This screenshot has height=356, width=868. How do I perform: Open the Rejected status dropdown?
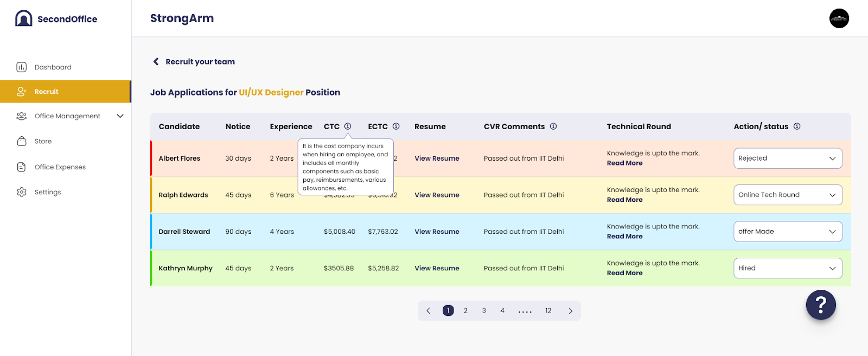click(788, 158)
